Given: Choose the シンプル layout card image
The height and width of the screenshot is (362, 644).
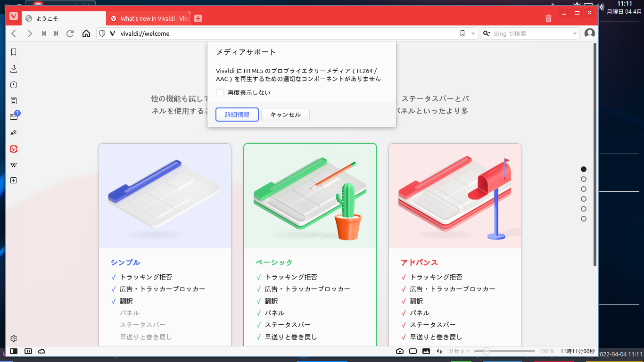Looking at the screenshot, I should [x=165, y=196].
